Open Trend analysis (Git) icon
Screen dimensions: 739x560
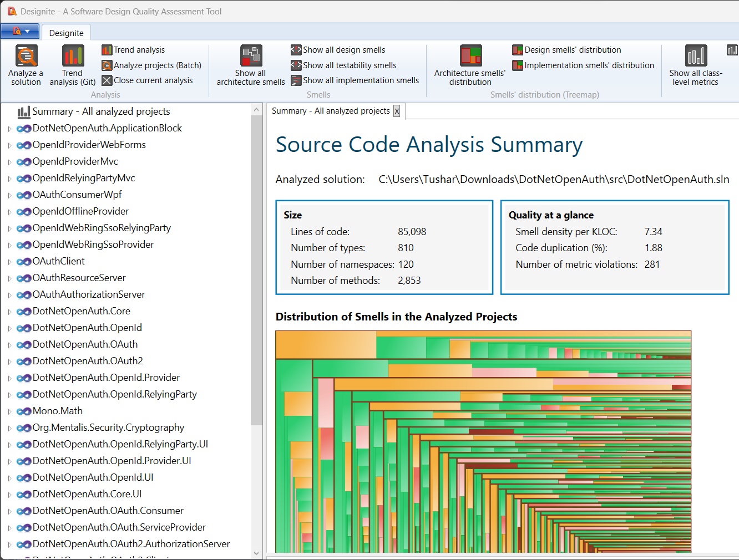click(x=73, y=56)
